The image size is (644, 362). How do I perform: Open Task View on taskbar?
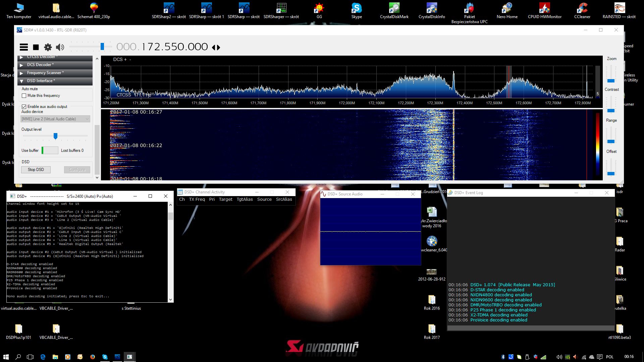pyautogui.click(x=30, y=357)
